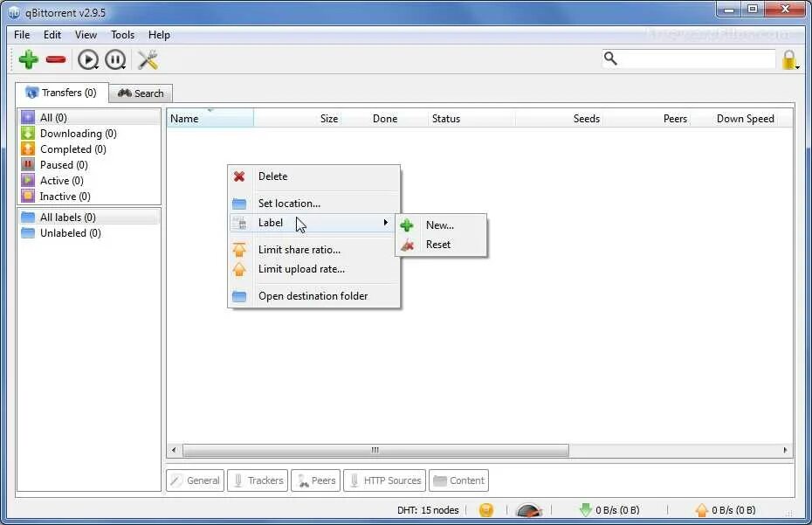Click the orange upload speed arrow icon
812x525 pixels.
point(702,510)
